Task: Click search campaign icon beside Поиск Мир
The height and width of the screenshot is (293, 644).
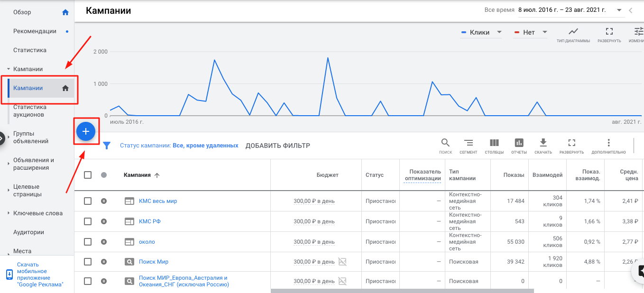Action: [x=129, y=262]
